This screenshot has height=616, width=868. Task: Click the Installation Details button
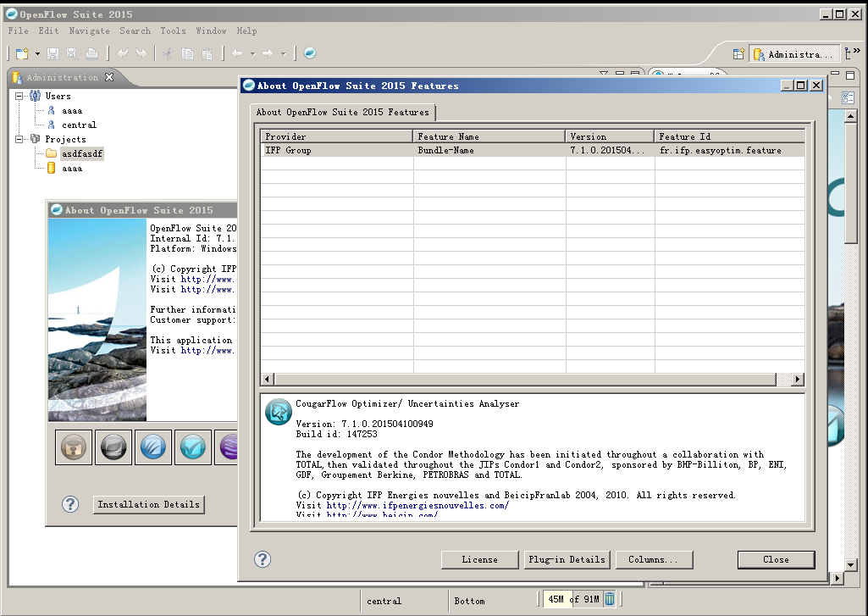click(x=148, y=505)
